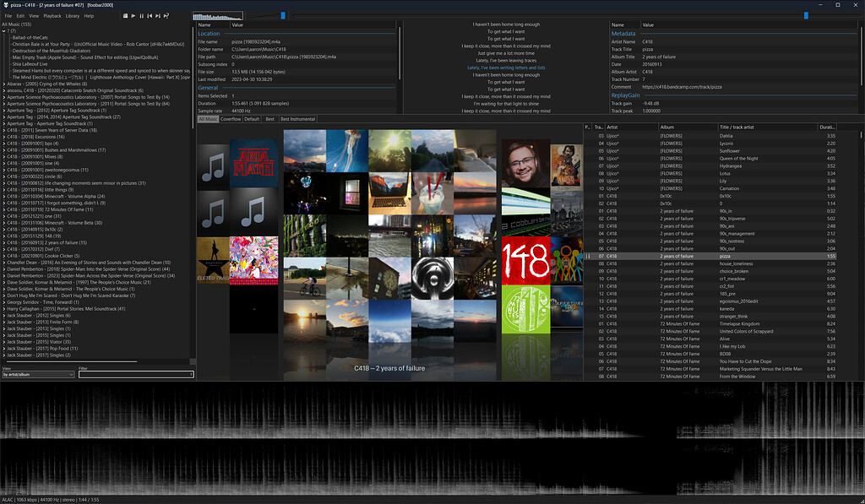The image size is (865, 504).
Task: Click the Aria Math album cover
Action: click(253, 165)
